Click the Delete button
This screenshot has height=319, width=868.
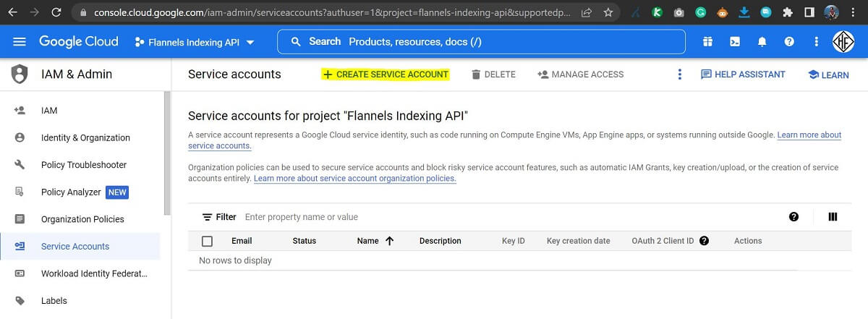pos(493,75)
